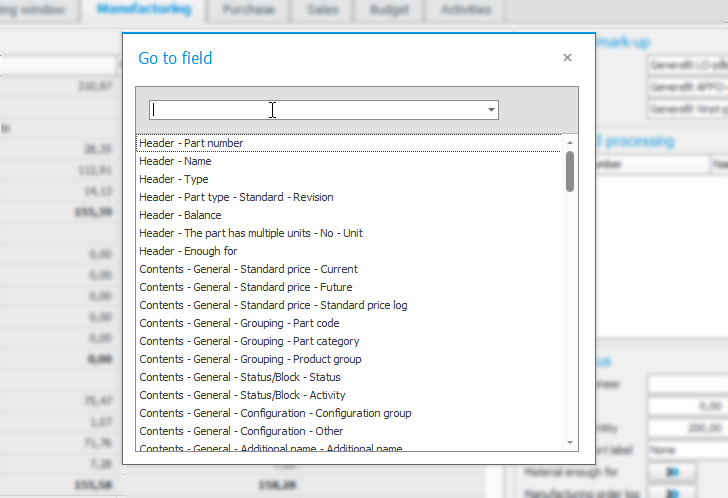Select Status/Block - Status field

(x=240, y=377)
